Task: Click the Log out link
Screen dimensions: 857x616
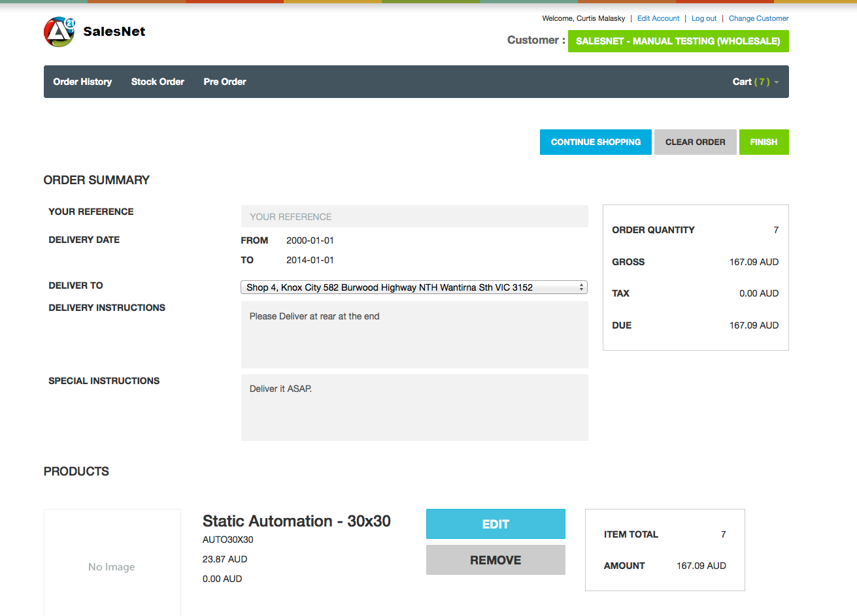Action: point(704,18)
